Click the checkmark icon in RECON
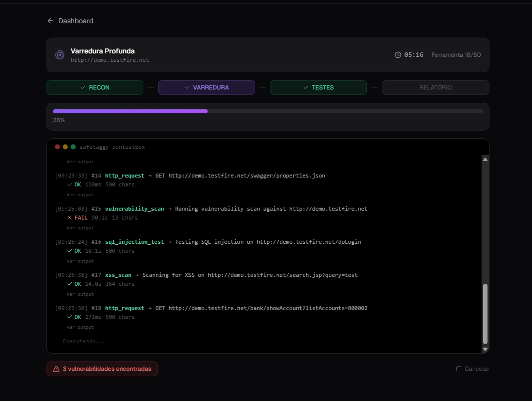Viewport: 532px width, 401px height. 83,88
